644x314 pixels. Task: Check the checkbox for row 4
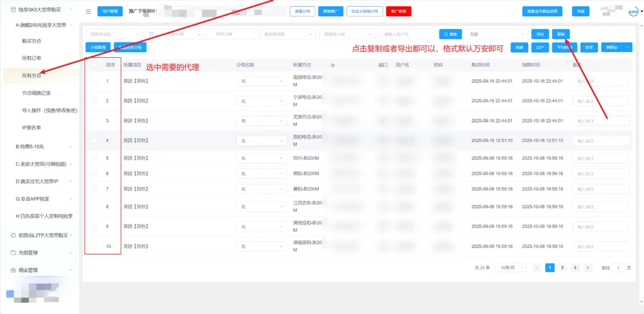[94, 140]
